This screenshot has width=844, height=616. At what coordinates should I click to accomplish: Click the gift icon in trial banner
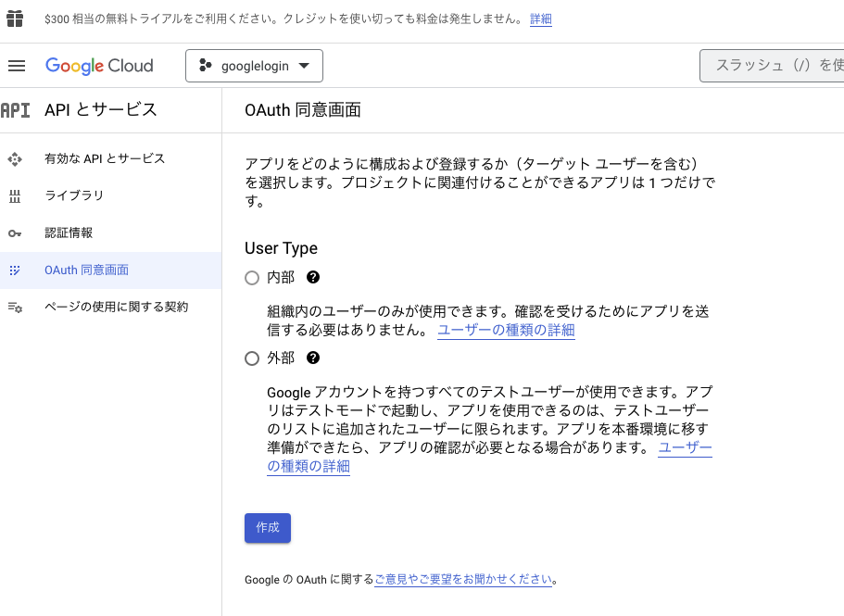(15, 19)
